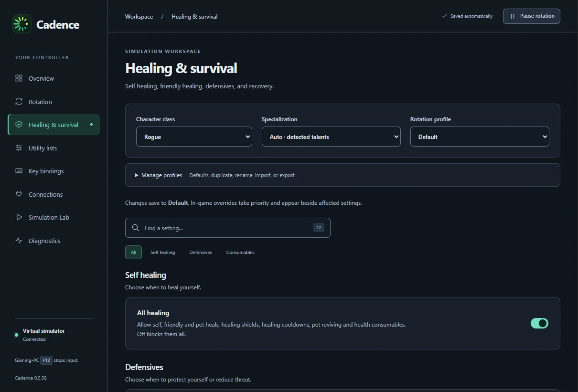Disable the All healing toggle
Image resolution: width=578 pixels, height=392 pixels.
point(539,323)
